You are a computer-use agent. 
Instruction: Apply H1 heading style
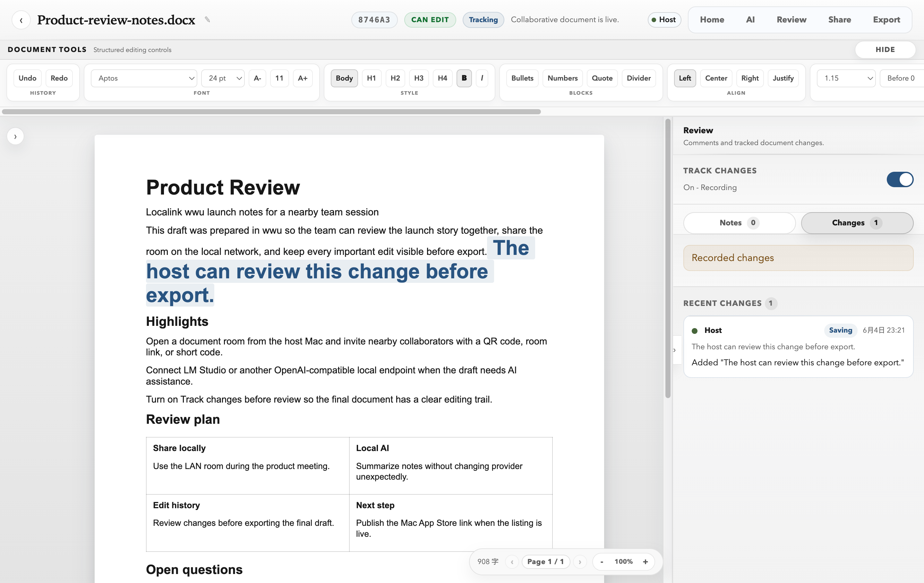(371, 78)
